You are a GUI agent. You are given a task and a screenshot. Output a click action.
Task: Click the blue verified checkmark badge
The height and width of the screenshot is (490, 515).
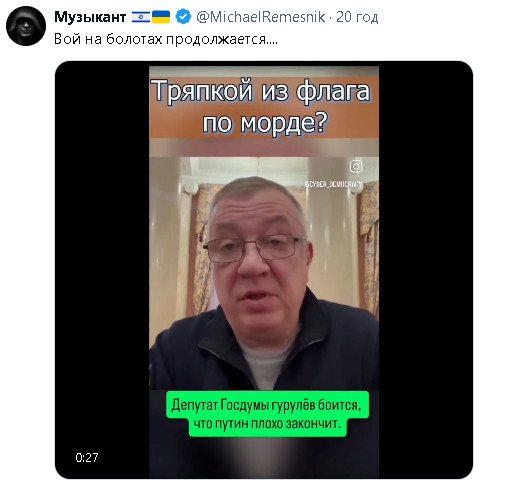tap(183, 17)
